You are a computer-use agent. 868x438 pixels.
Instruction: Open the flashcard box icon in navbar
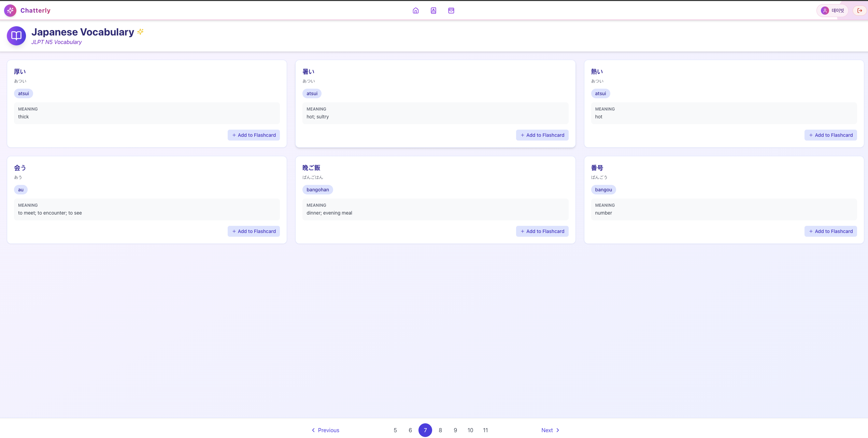tap(451, 11)
